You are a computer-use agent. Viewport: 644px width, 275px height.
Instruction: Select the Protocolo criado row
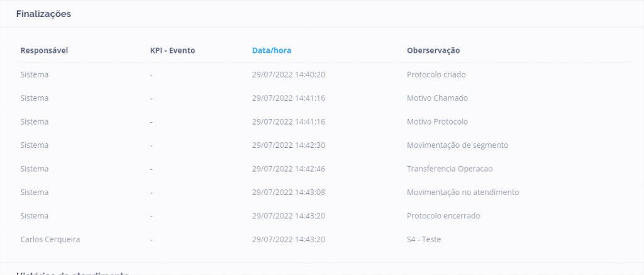click(436, 74)
